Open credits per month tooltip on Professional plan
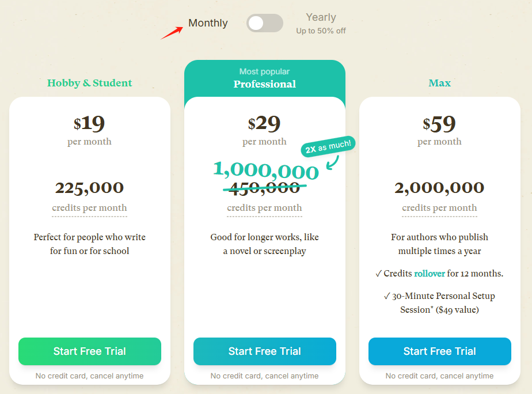 coord(264,208)
